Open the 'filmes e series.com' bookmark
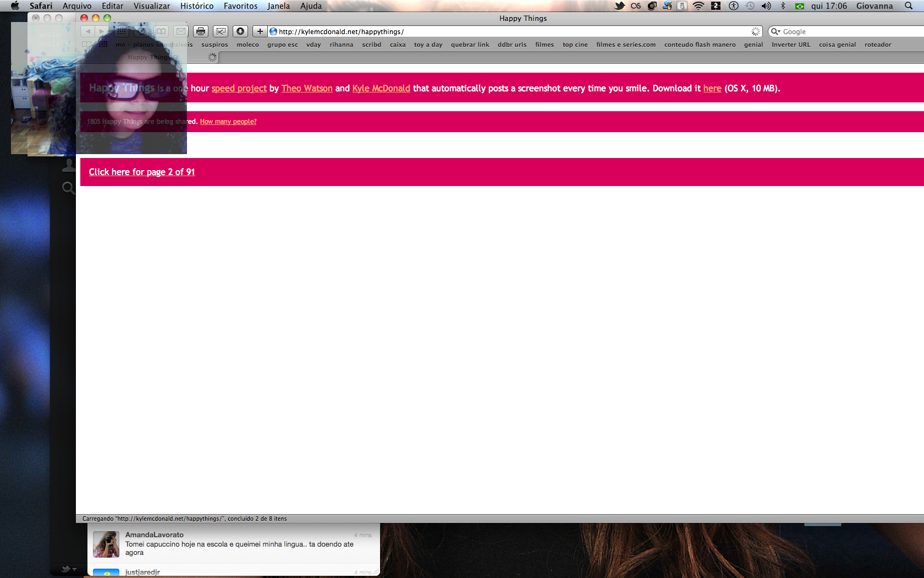 (626, 45)
